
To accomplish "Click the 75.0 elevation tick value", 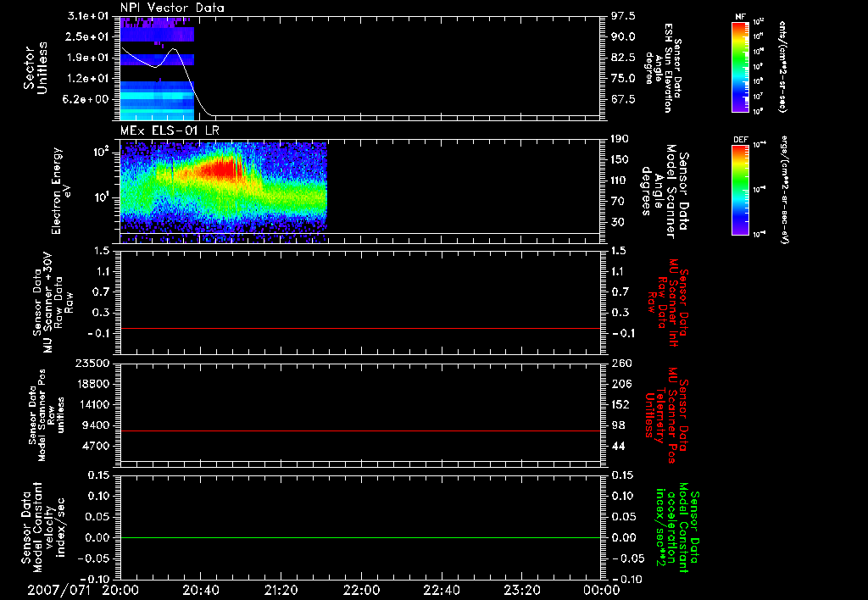I will 623,78.
